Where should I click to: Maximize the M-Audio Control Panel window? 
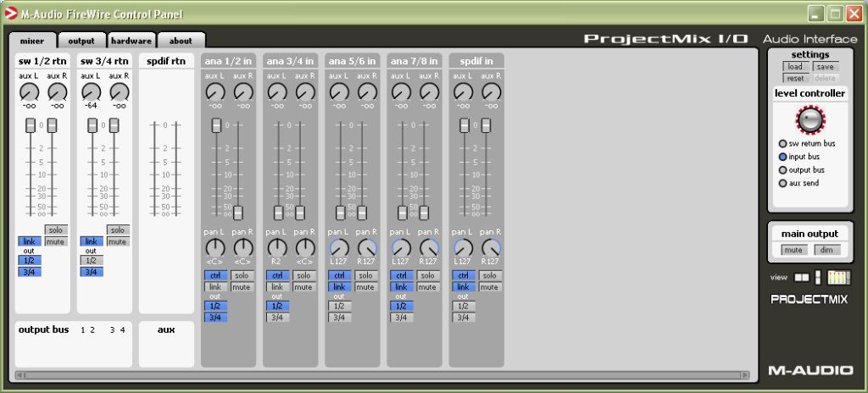tap(835, 14)
